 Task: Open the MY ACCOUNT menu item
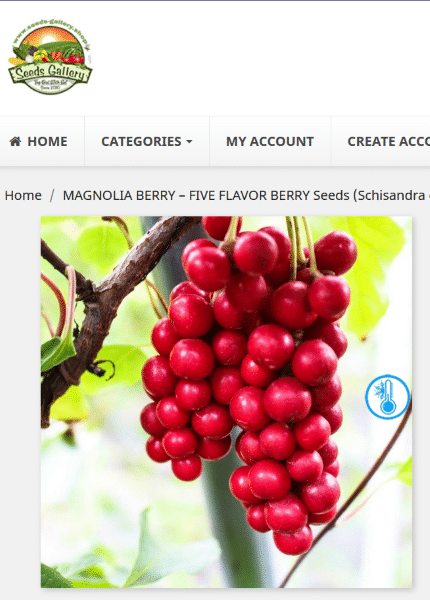(270, 141)
